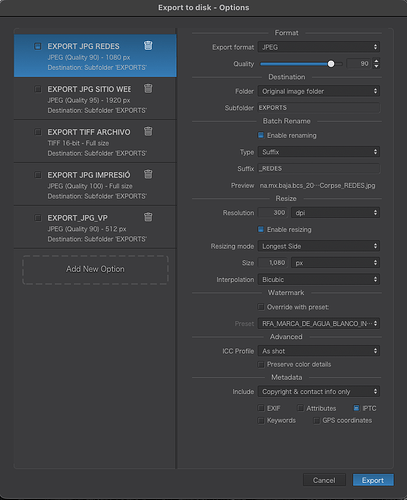The height and width of the screenshot is (500, 407).
Task: Delete the EXPORT_JPG_VP preset
Action: 148,217
